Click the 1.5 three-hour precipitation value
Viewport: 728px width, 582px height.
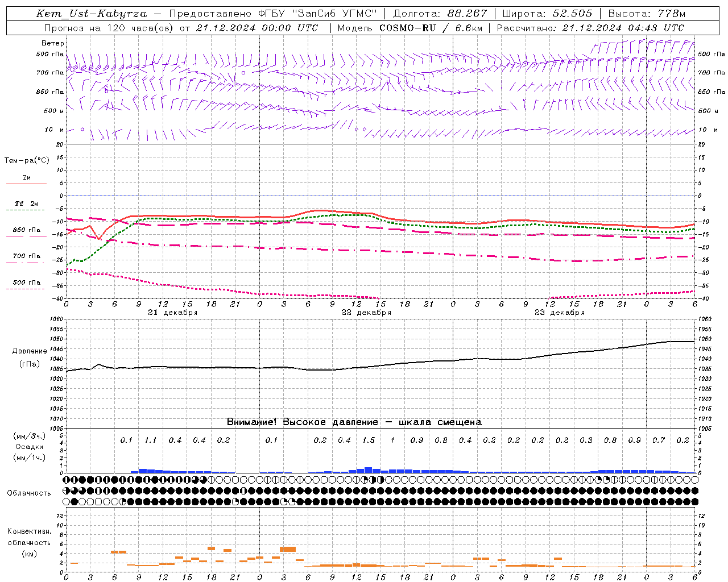pos(369,440)
